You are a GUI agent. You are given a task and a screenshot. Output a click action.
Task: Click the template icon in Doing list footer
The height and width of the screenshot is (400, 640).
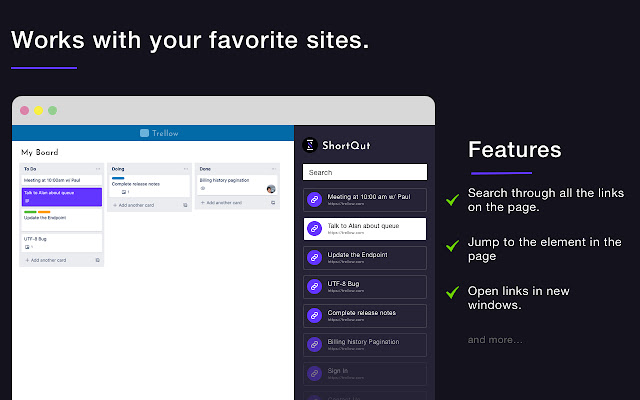pos(185,204)
